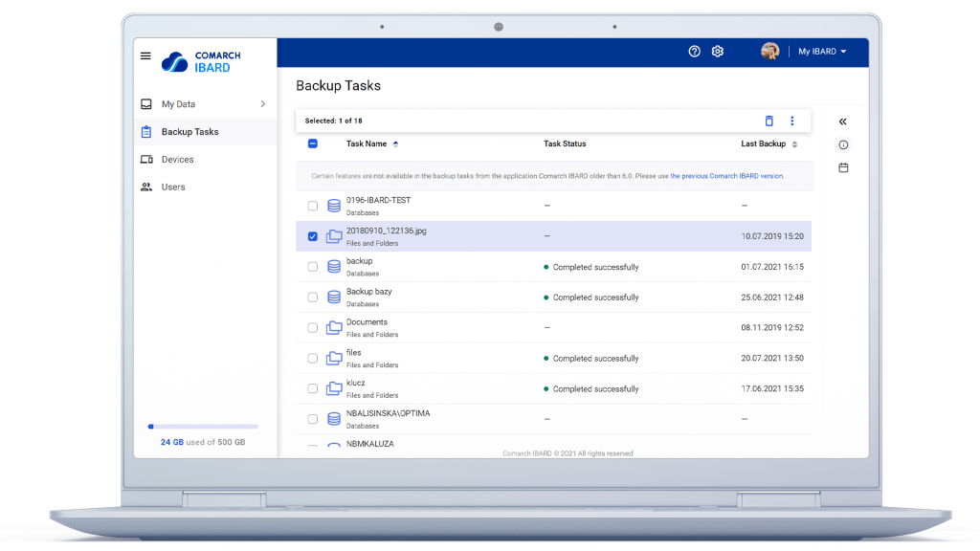Expand the My IBARD dropdown
The height and width of the screenshot is (551, 980).
[x=822, y=52]
